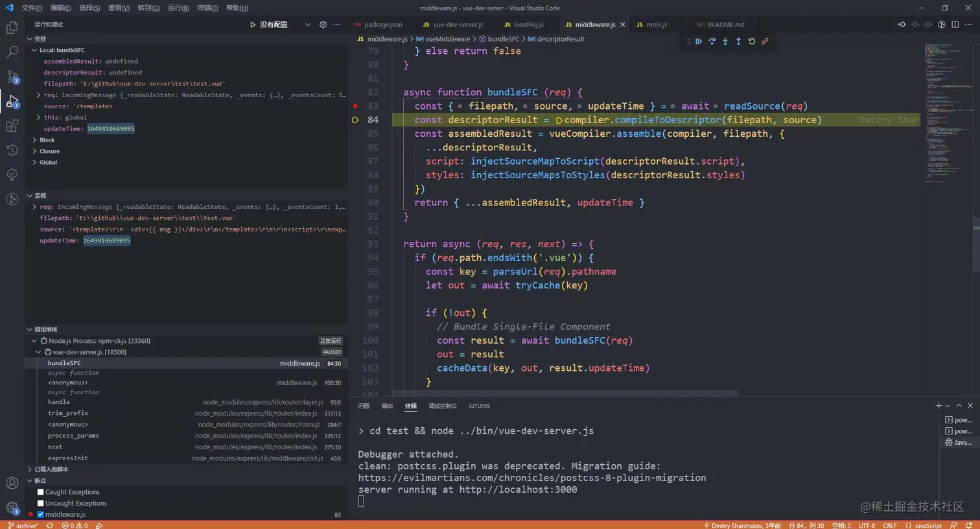980x529 pixels.
Task: Open the Extensions view icon
Action: (12, 126)
